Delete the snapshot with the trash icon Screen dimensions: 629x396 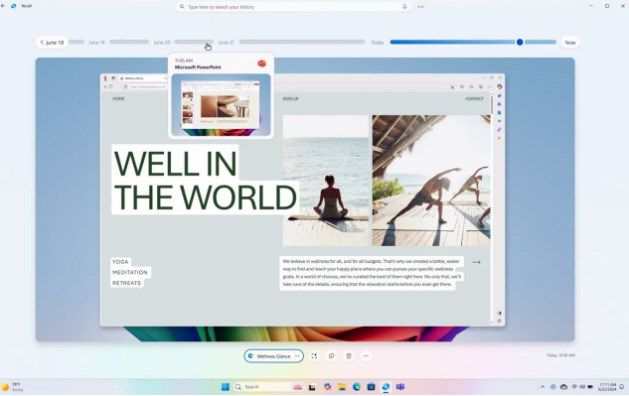349,356
